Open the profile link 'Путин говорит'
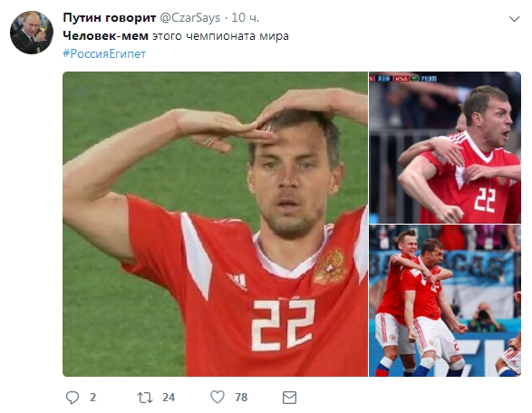532x413 pixels. pyautogui.click(x=110, y=17)
